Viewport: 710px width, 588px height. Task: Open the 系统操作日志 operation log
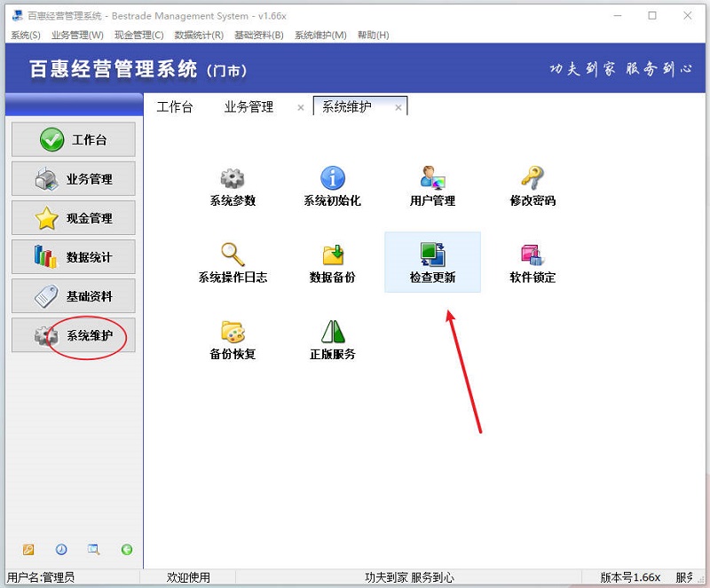click(233, 262)
